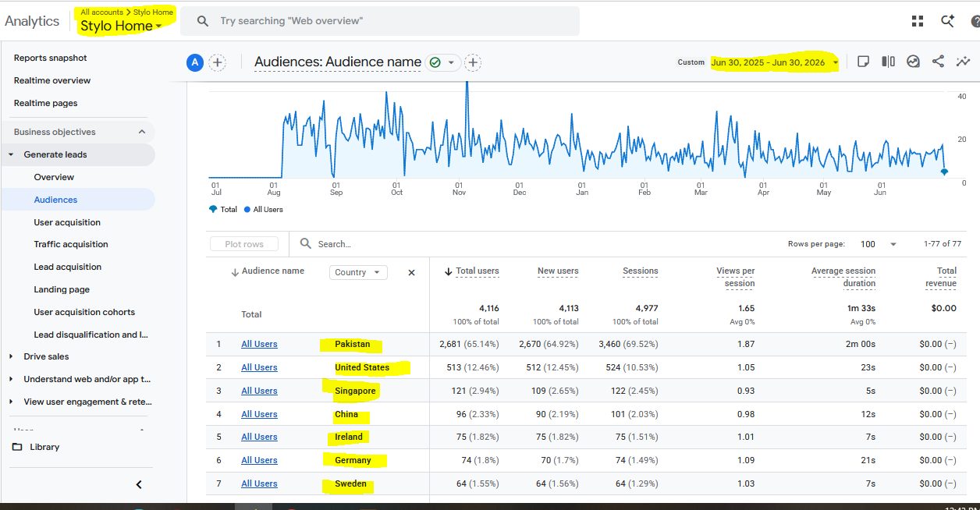This screenshot has height=510, width=980.
Task: Open Lead acquisition report
Action: click(68, 267)
